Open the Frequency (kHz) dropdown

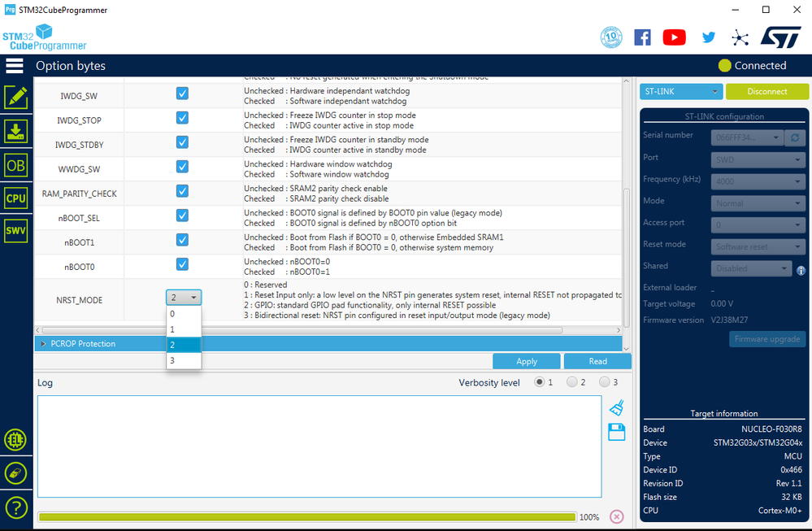[758, 181]
